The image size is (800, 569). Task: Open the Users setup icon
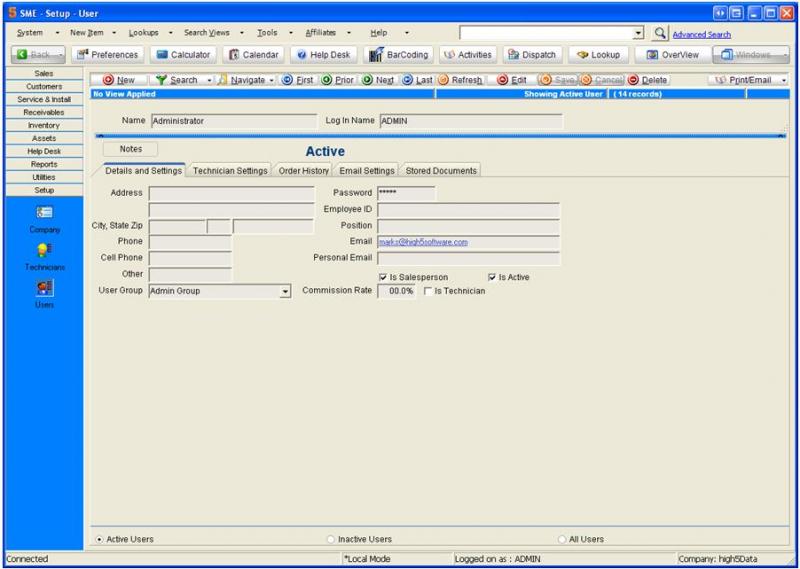(x=44, y=294)
